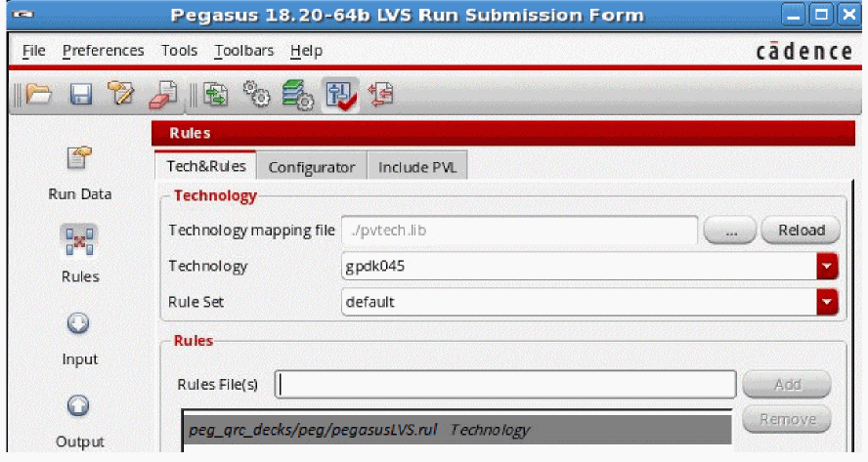
Task: Close the Pegasus LVS window
Action: 849,15
